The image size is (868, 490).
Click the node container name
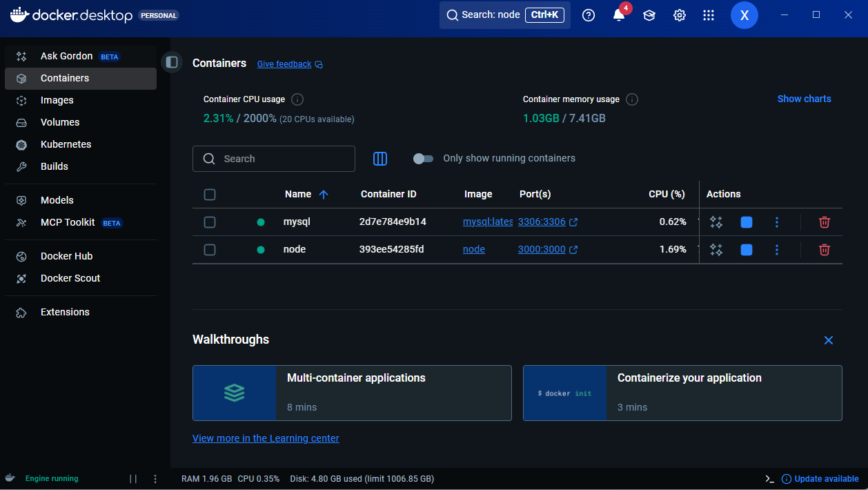click(295, 249)
